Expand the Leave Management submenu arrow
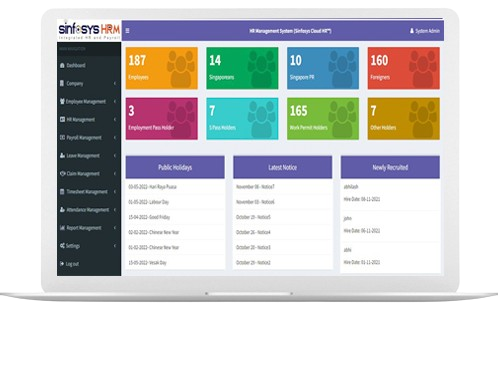The width and height of the screenshot is (498, 365). [115, 155]
